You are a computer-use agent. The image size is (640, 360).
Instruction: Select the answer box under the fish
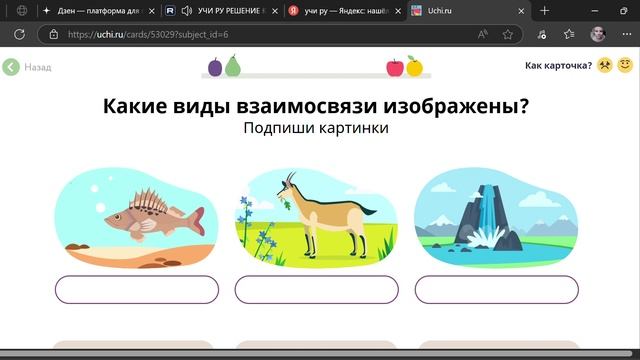[x=137, y=289]
